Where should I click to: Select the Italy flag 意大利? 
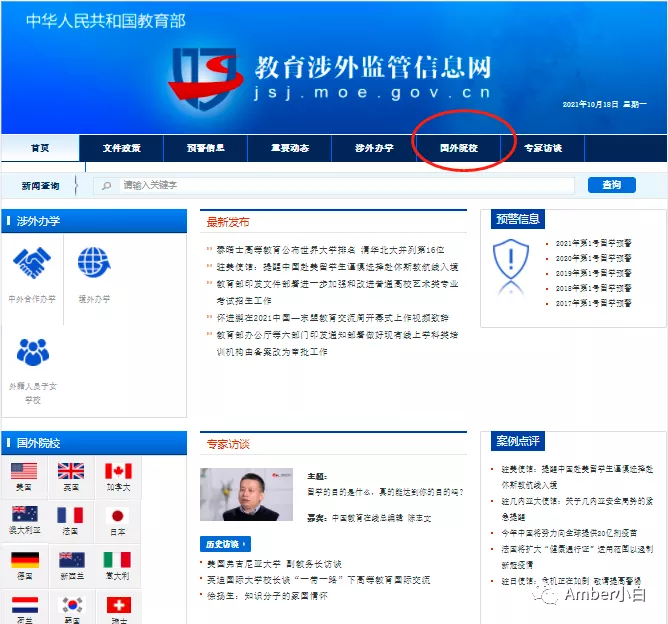point(117,560)
